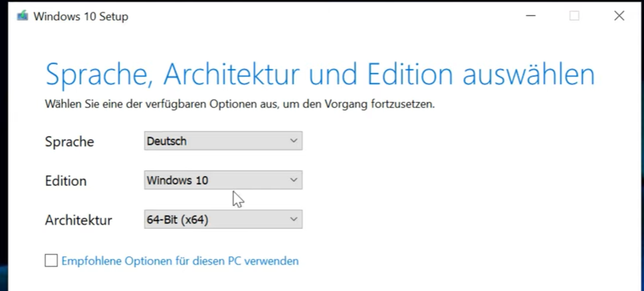644x291 pixels.
Task: Click the Windows 10 Setup title text
Action: point(81,17)
